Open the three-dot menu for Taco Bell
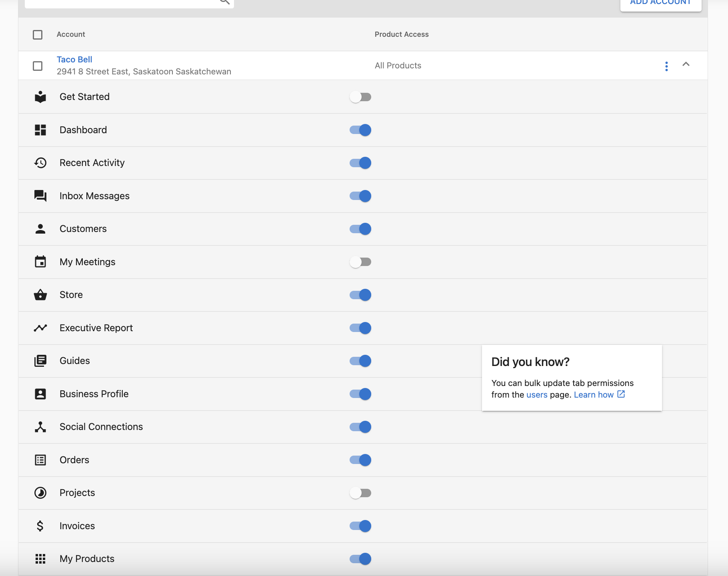The width and height of the screenshot is (728, 576). pyautogui.click(x=666, y=66)
